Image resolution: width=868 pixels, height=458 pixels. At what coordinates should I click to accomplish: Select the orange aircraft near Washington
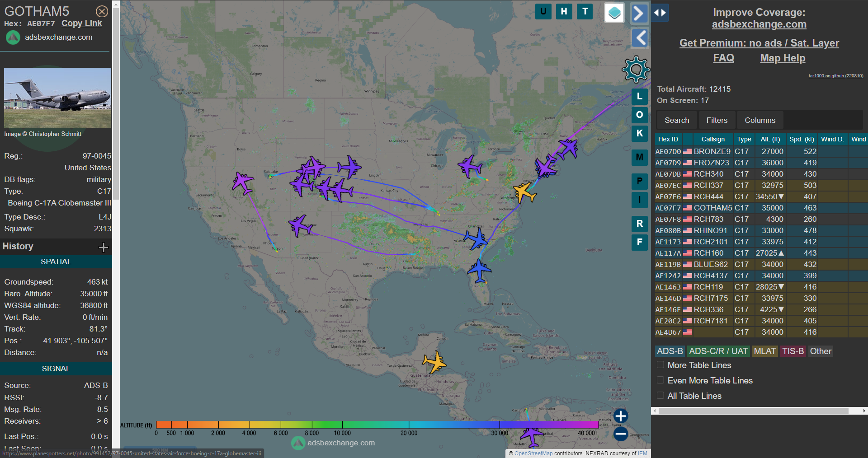(x=524, y=193)
